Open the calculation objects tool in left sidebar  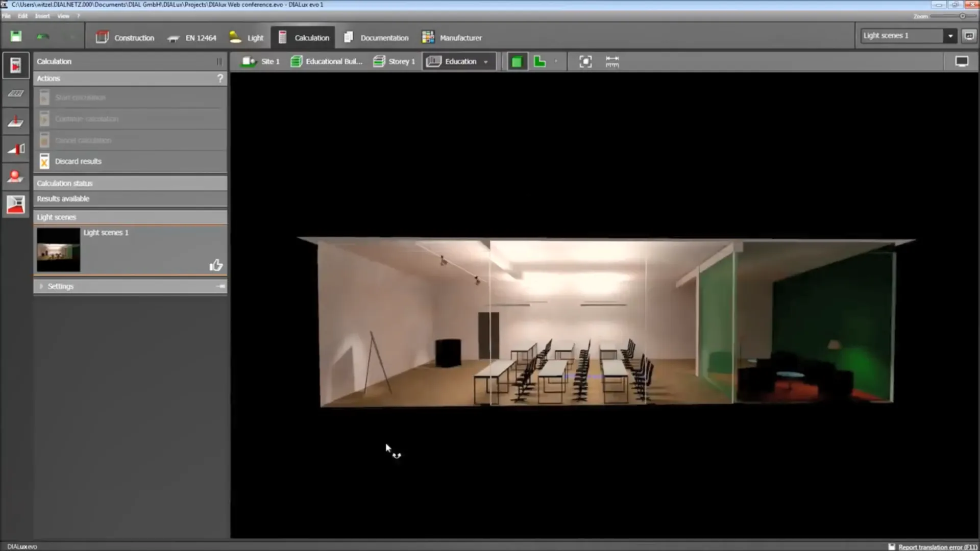pyautogui.click(x=15, y=204)
